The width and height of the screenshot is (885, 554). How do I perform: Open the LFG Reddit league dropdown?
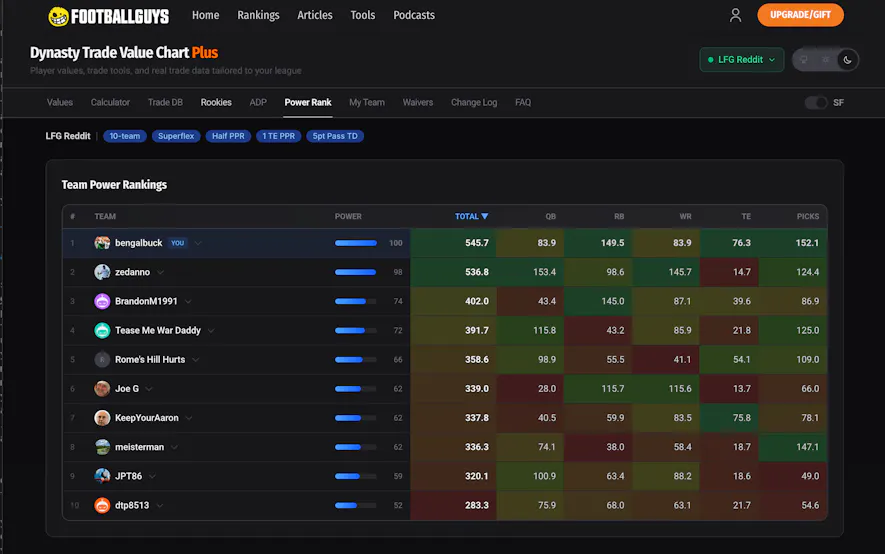click(741, 60)
